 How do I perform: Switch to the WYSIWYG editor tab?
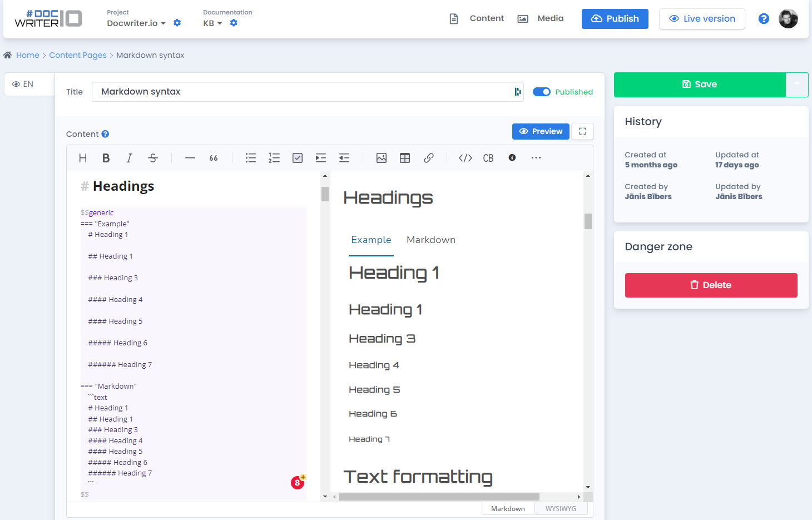point(561,508)
